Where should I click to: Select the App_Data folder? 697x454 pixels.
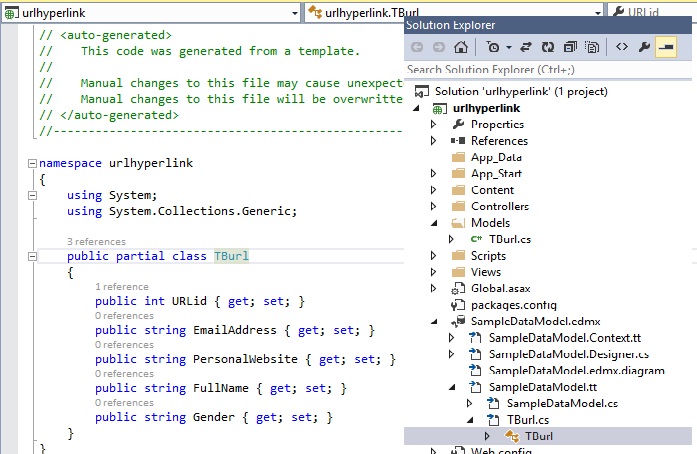496,157
